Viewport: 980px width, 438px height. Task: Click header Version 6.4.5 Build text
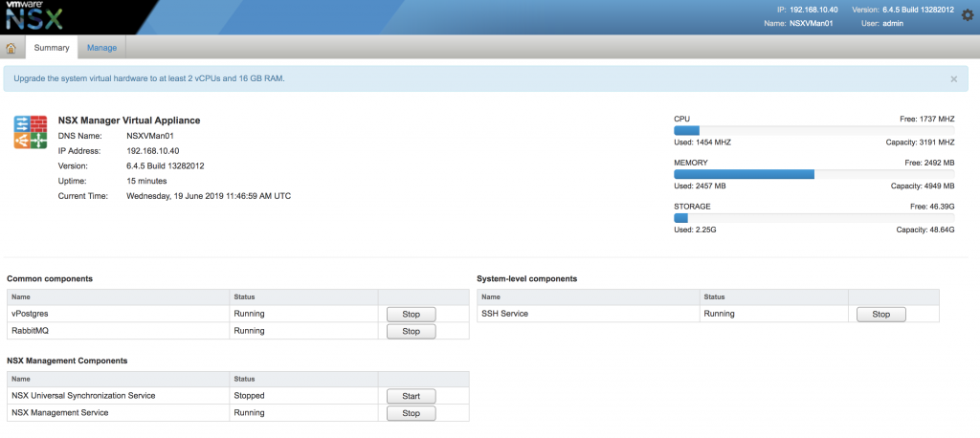[918, 10]
